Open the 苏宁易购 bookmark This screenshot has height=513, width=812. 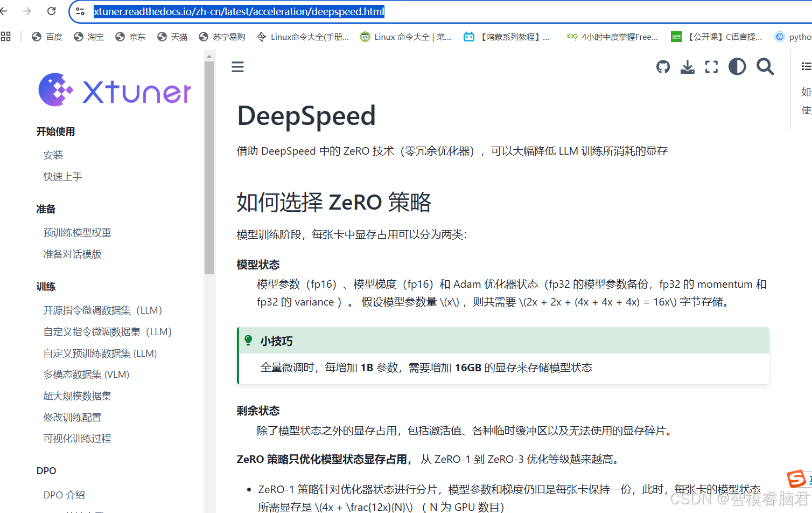222,37
